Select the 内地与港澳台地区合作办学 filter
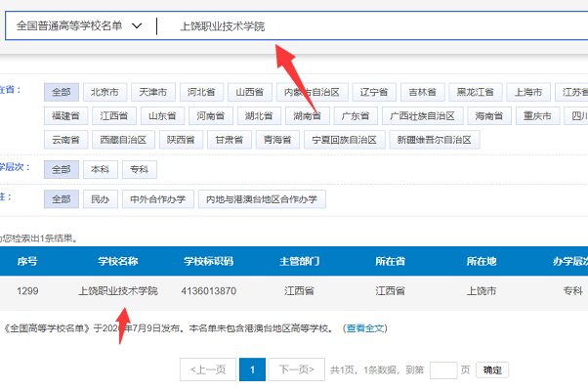This screenshot has width=588, height=390. coord(262,199)
